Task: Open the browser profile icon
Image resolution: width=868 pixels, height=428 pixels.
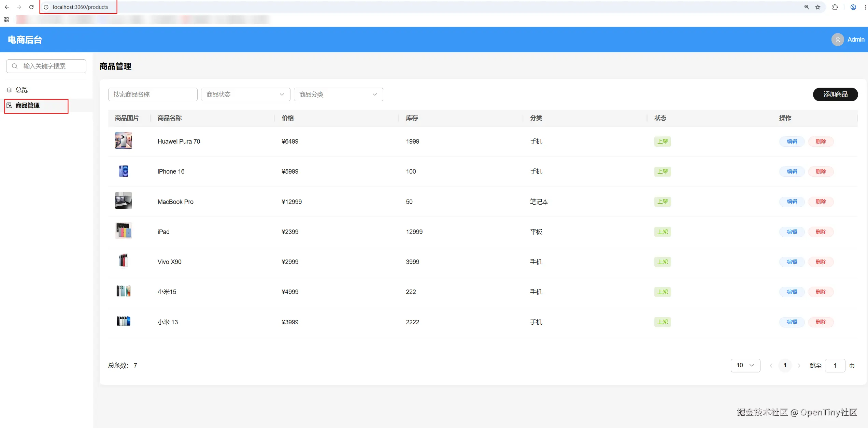Action: [x=853, y=7]
